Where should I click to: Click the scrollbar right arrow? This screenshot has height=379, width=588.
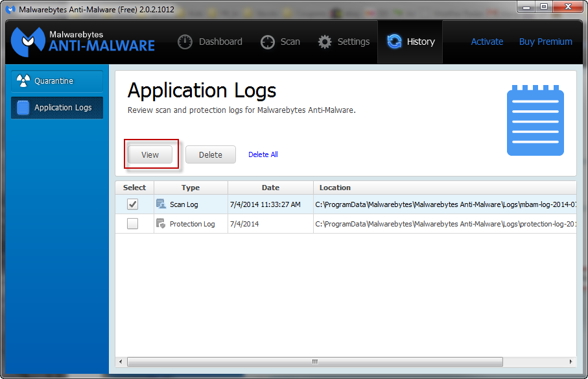570,361
